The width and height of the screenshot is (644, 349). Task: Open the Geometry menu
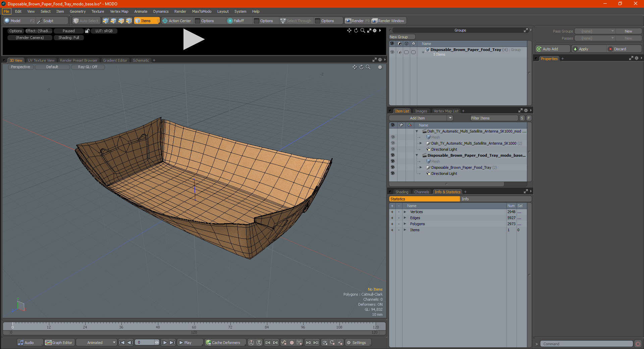click(x=77, y=11)
